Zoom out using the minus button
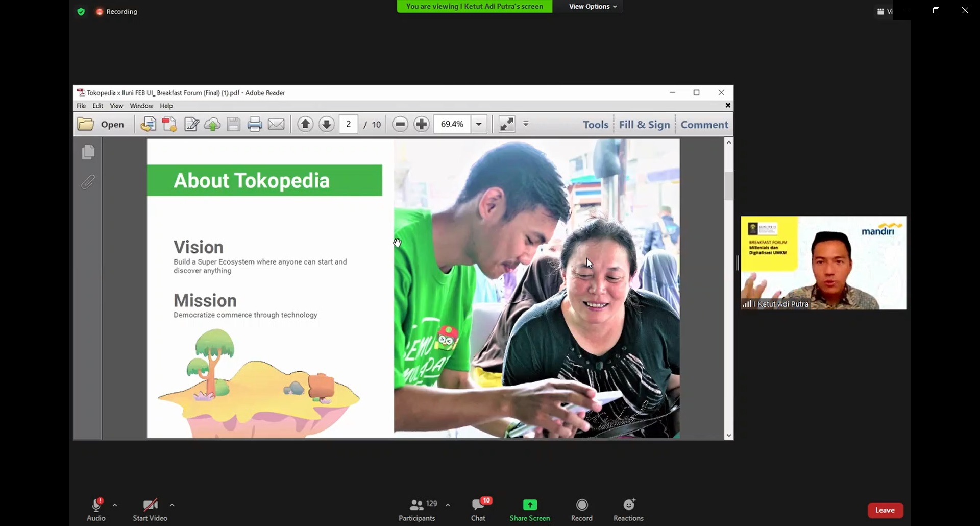The height and width of the screenshot is (526, 980). click(400, 124)
